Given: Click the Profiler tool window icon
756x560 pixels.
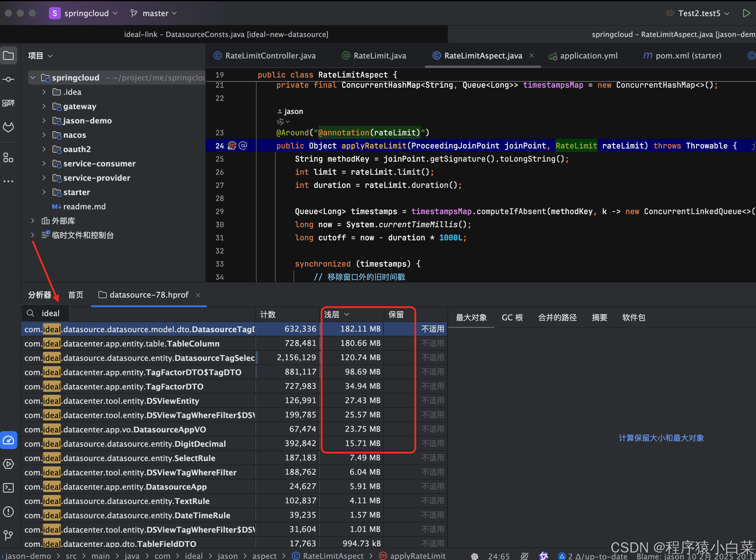Looking at the screenshot, I should [x=8, y=440].
